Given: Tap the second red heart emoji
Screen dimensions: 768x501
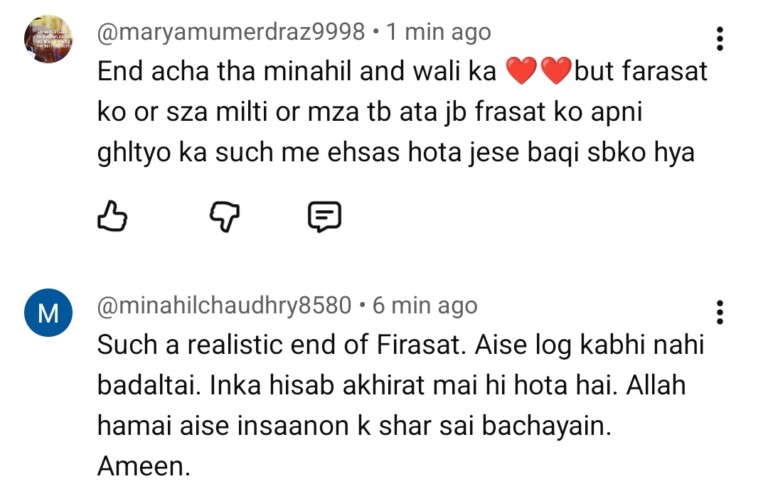Looking at the screenshot, I should coord(554,71).
